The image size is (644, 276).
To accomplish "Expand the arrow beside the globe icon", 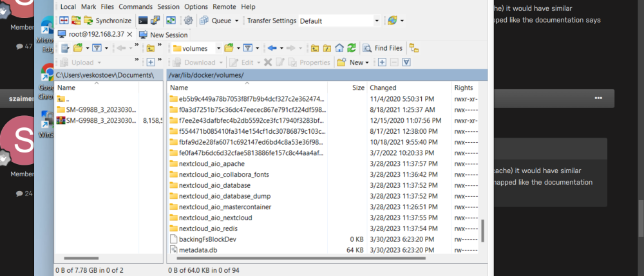I will 402,21.
